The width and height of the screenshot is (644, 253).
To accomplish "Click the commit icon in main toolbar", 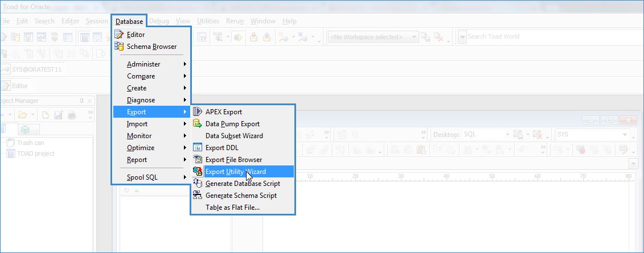I will [x=254, y=38].
